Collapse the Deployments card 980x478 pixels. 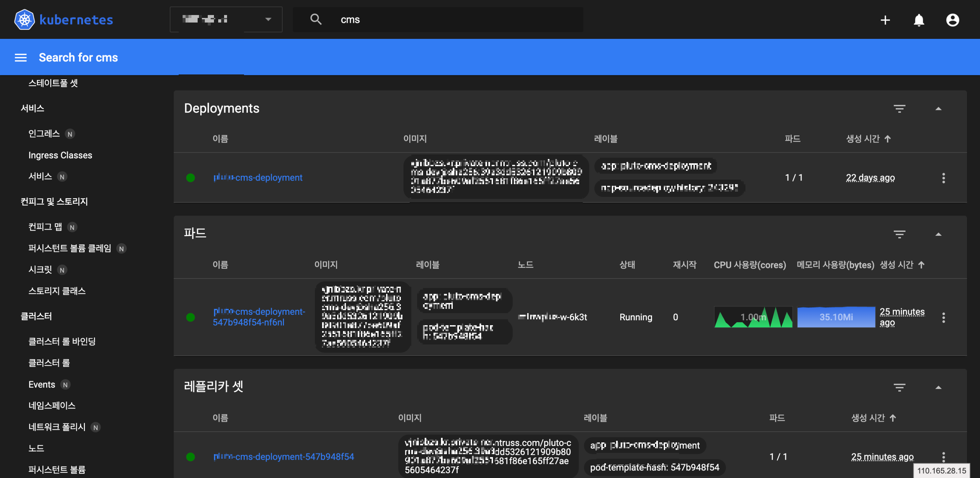(x=938, y=109)
